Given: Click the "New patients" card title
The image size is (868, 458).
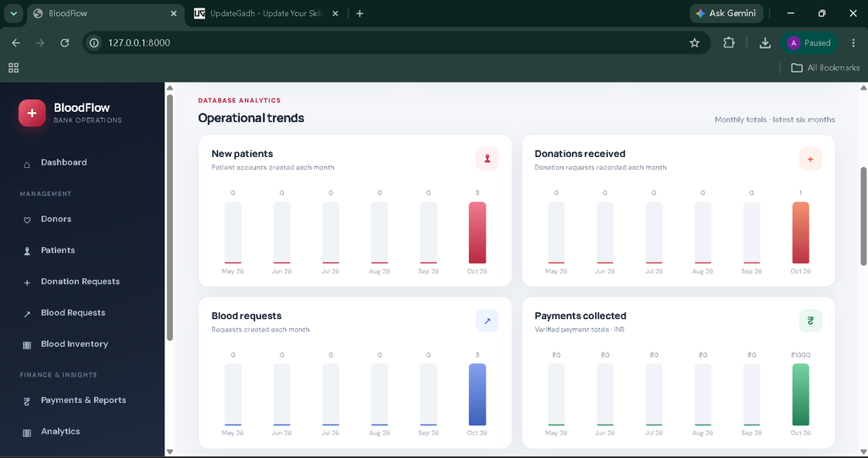Looking at the screenshot, I should click(x=242, y=154).
